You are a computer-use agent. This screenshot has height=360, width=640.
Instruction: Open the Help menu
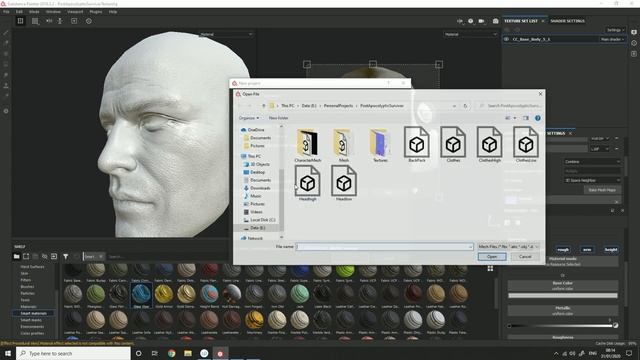(x=113, y=12)
